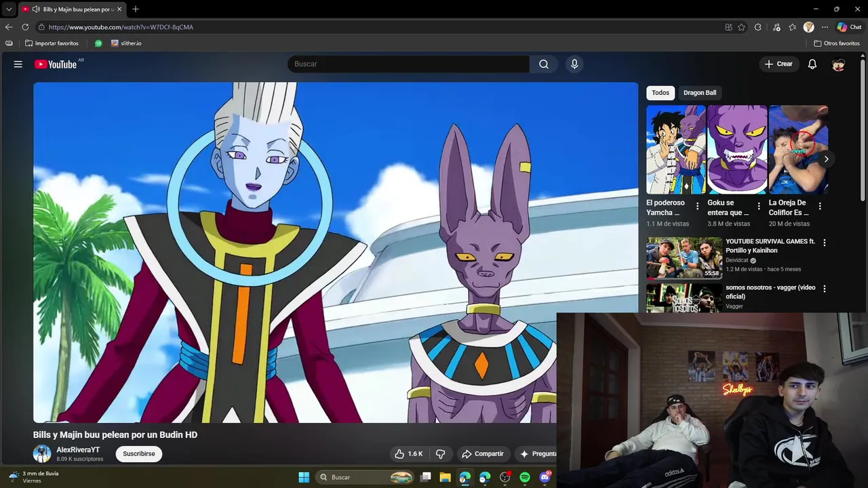Dislike the video with thumbs down
This screenshot has height=488, width=868.
click(x=440, y=454)
